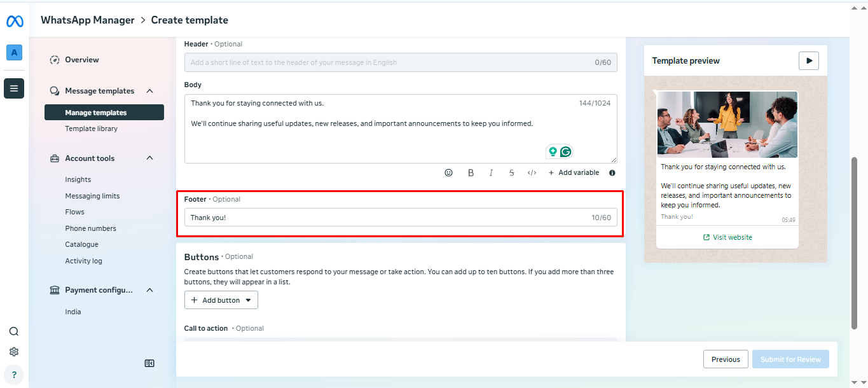Click the 'Call to action' label
Viewport: 868px width, 388px height.
coord(206,328)
